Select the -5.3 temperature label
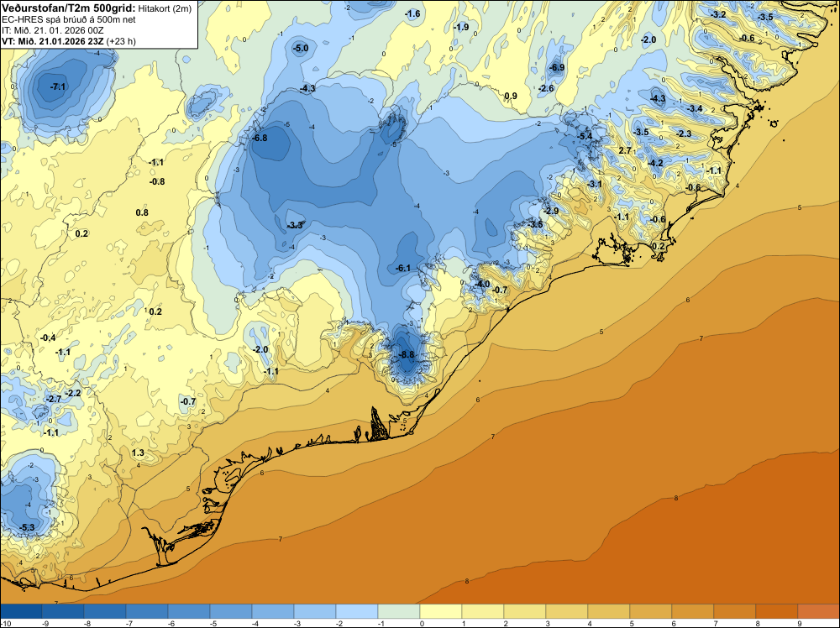The height and width of the screenshot is (628, 840). (x=28, y=528)
